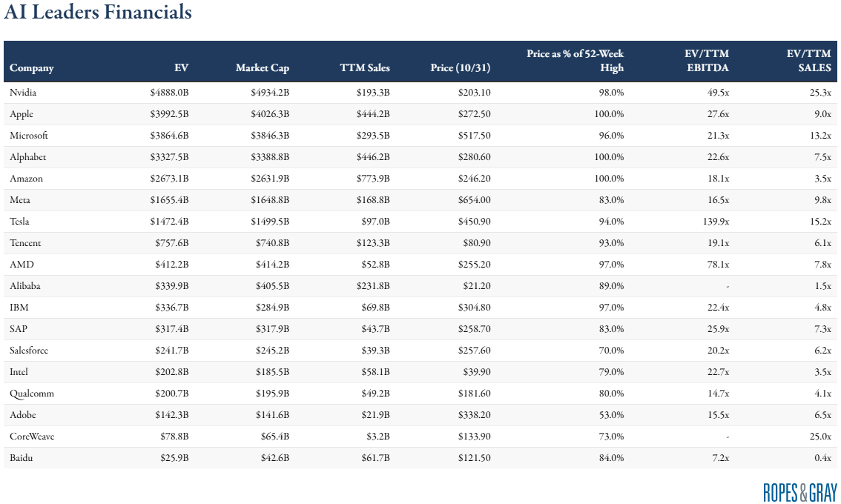
Task: Click the Nvidia company name
Action: click(x=23, y=93)
